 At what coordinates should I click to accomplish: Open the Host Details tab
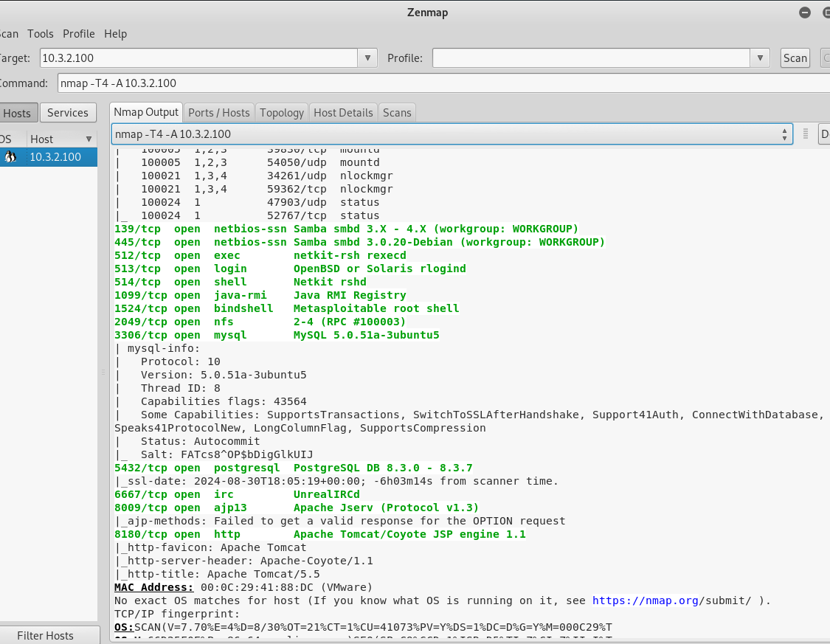(343, 112)
